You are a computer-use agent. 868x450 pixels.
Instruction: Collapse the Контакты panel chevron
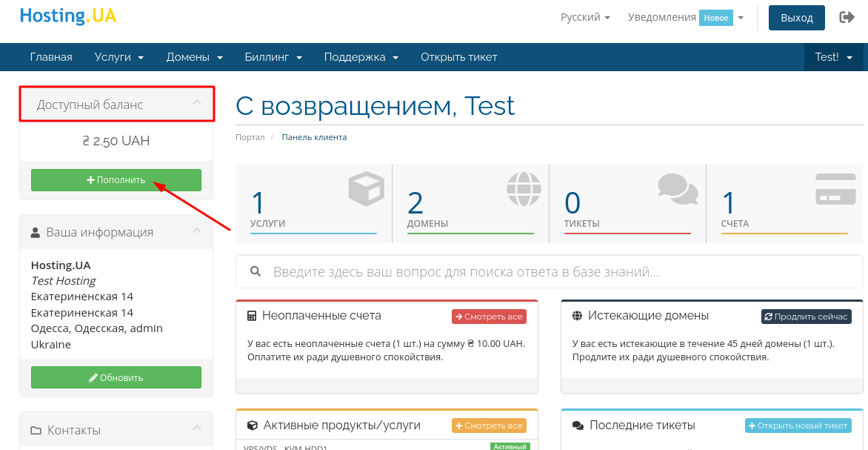(x=196, y=429)
